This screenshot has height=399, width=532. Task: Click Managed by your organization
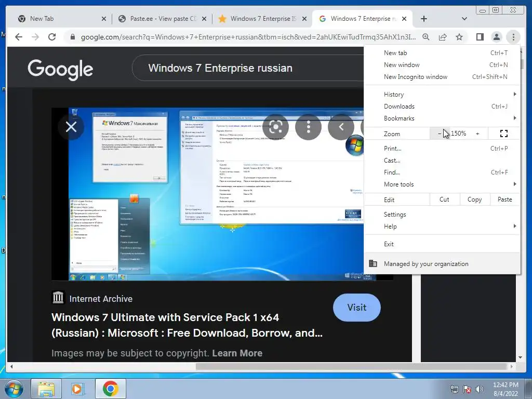pyautogui.click(x=442, y=263)
